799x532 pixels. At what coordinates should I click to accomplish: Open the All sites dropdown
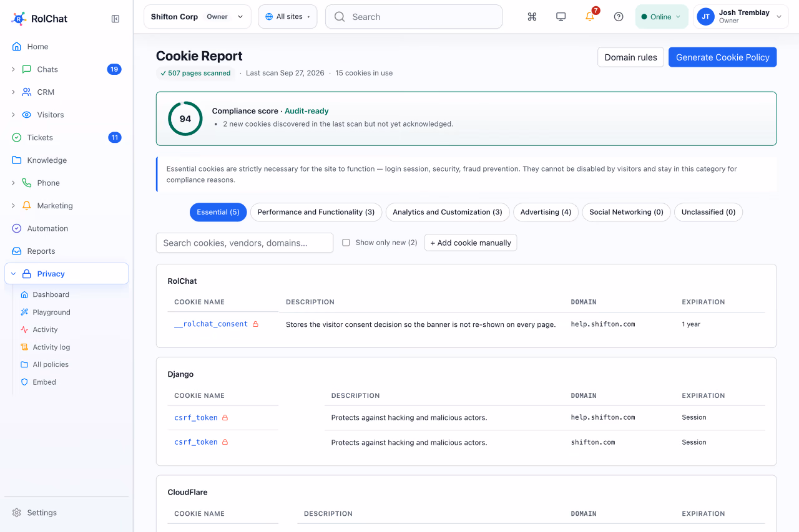point(288,17)
